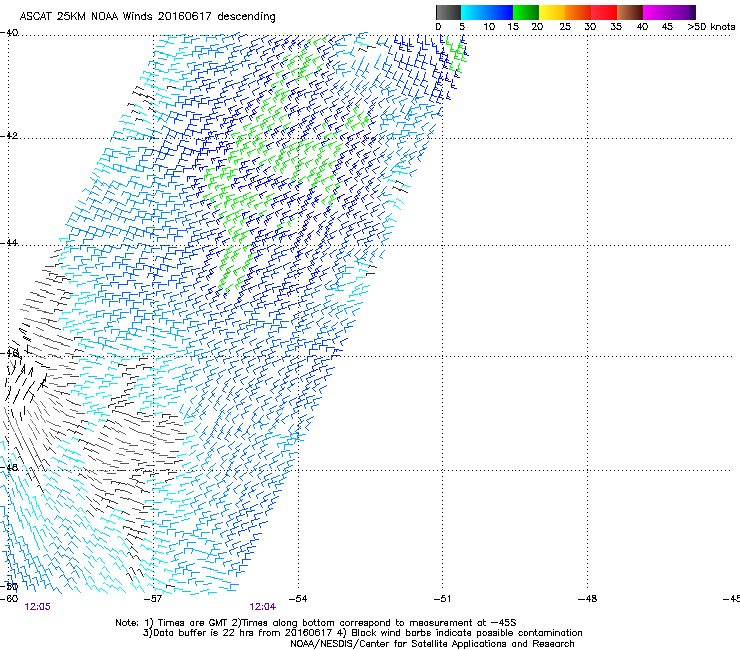The image size is (740, 650).
Task: Click the -60 longitude axis label
Action: click(9, 599)
